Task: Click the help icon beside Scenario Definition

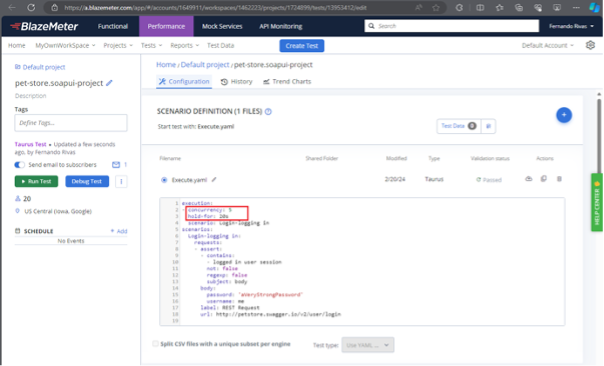Action: [x=268, y=111]
